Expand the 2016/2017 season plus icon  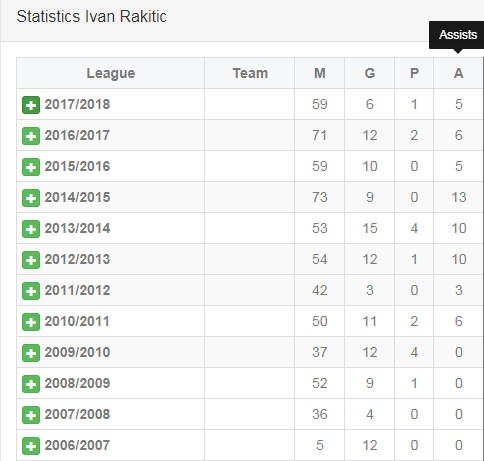31,136
